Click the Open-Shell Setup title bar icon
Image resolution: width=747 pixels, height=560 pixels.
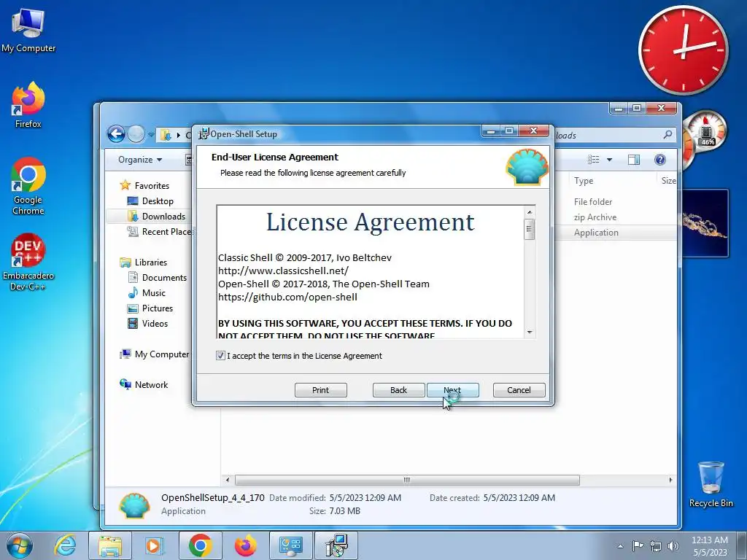point(204,134)
